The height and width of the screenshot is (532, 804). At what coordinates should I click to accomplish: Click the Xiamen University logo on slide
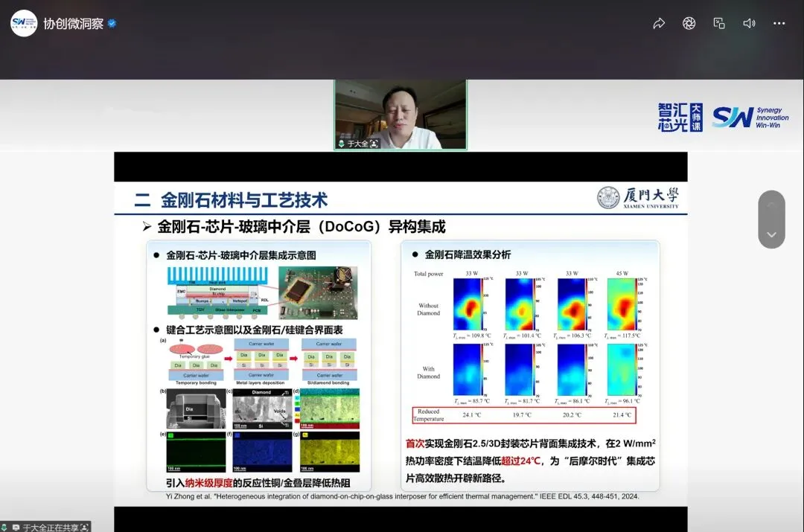[x=639, y=197]
